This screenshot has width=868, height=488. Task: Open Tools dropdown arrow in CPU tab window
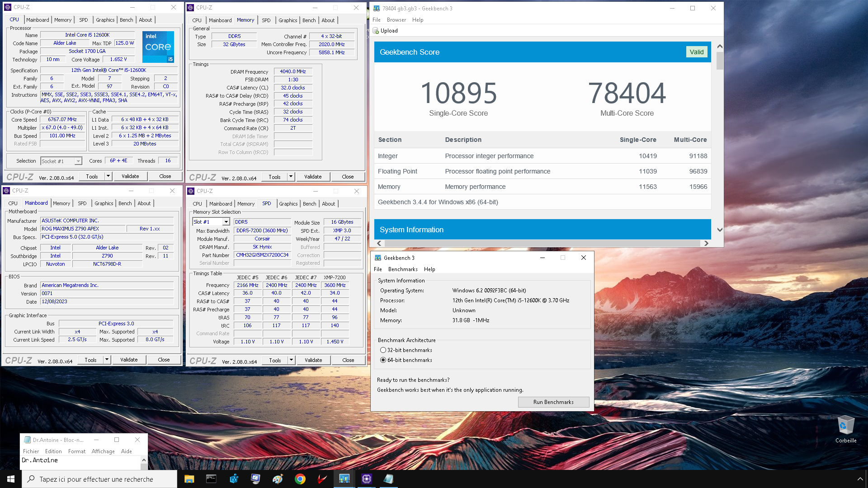point(108,176)
